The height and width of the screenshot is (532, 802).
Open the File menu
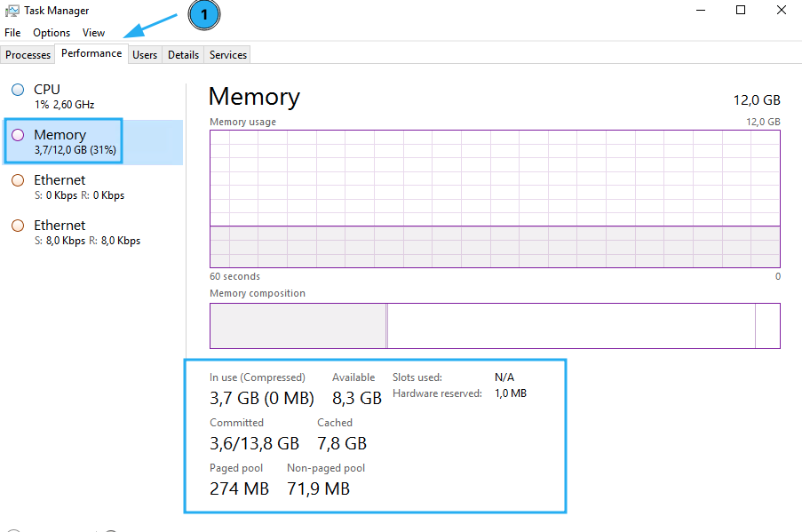tap(12, 32)
